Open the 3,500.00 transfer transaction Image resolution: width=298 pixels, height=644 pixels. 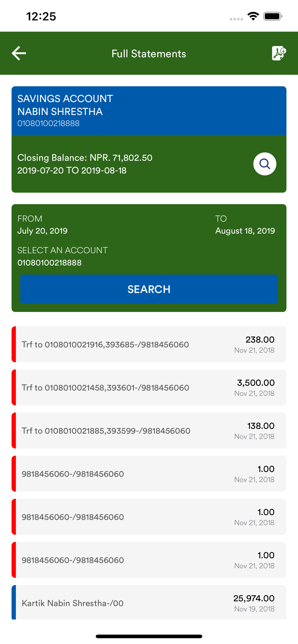[x=149, y=387]
